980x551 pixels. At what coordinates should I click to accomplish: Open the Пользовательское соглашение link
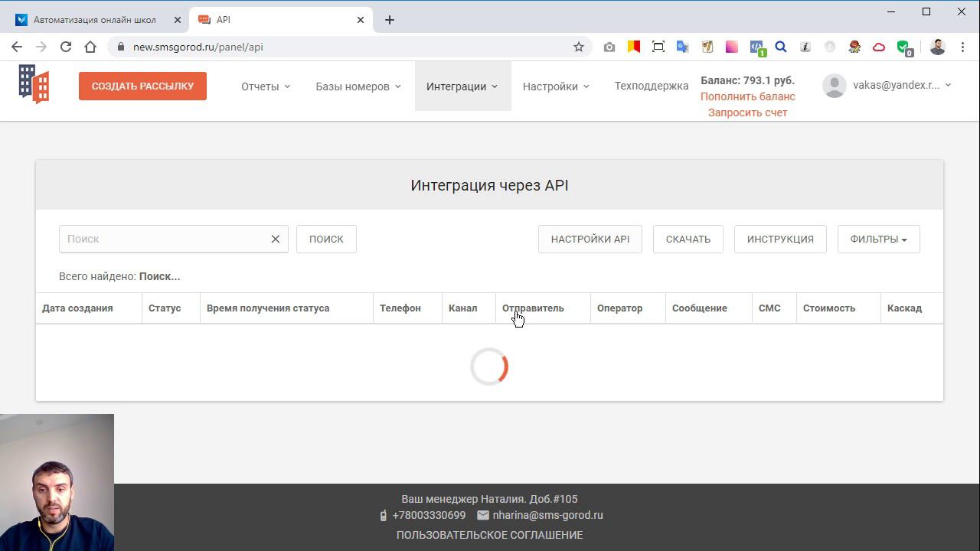pos(490,535)
